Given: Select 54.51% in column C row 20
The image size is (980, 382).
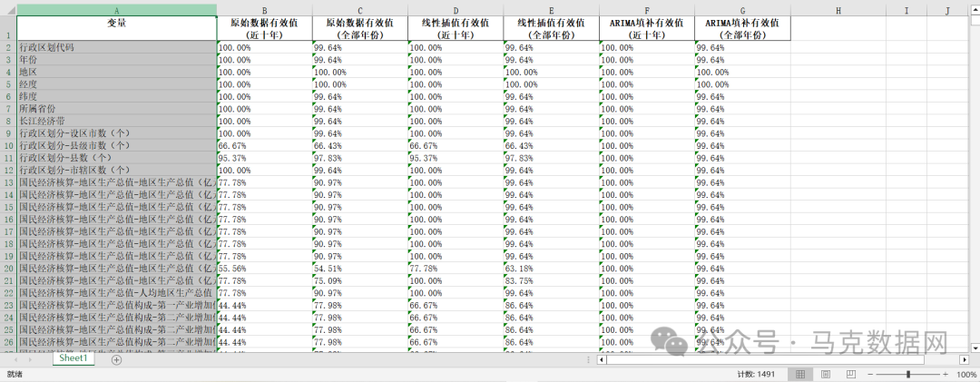Looking at the screenshot, I should tap(360, 269).
